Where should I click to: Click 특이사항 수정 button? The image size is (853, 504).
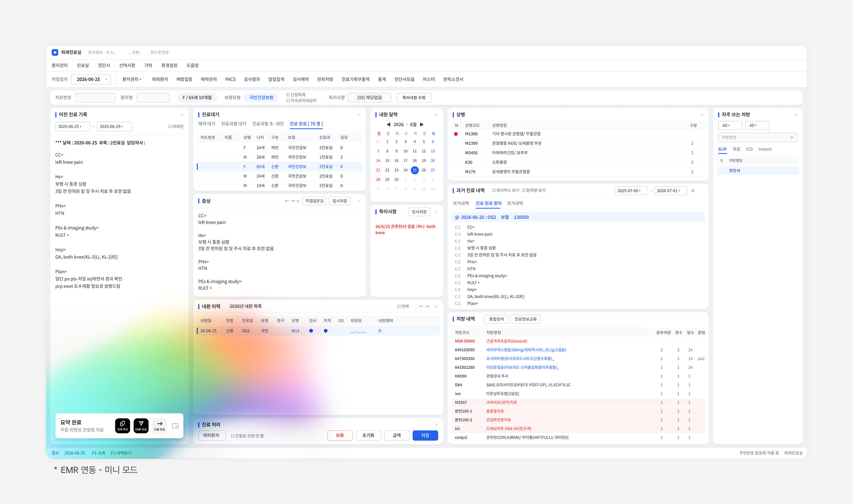click(414, 97)
